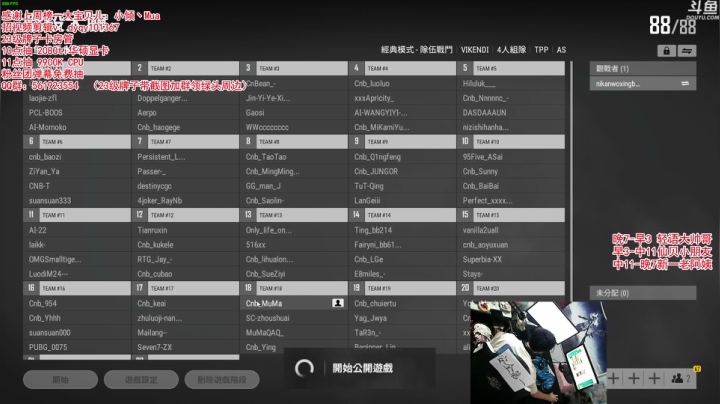Click the streamer webcam overlay thumbnail
This screenshot has width=720, height=404.
coord(538,353)
